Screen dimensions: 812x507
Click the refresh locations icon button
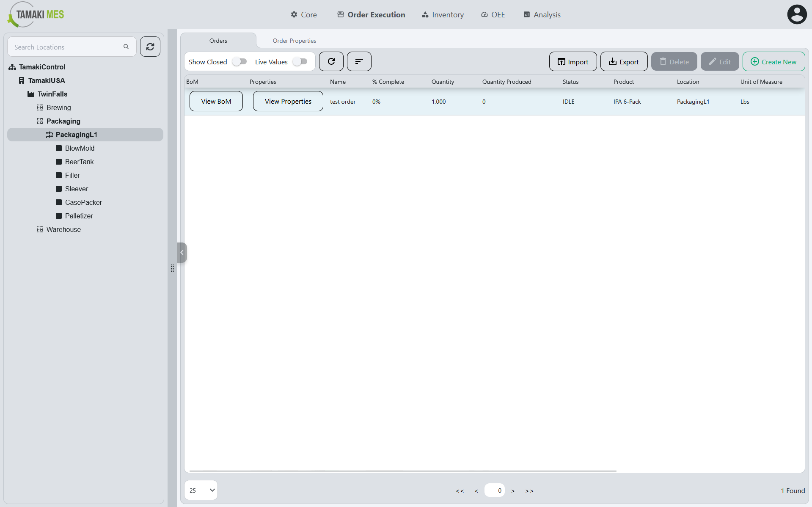pyautogui.click(x=150, y=47)
